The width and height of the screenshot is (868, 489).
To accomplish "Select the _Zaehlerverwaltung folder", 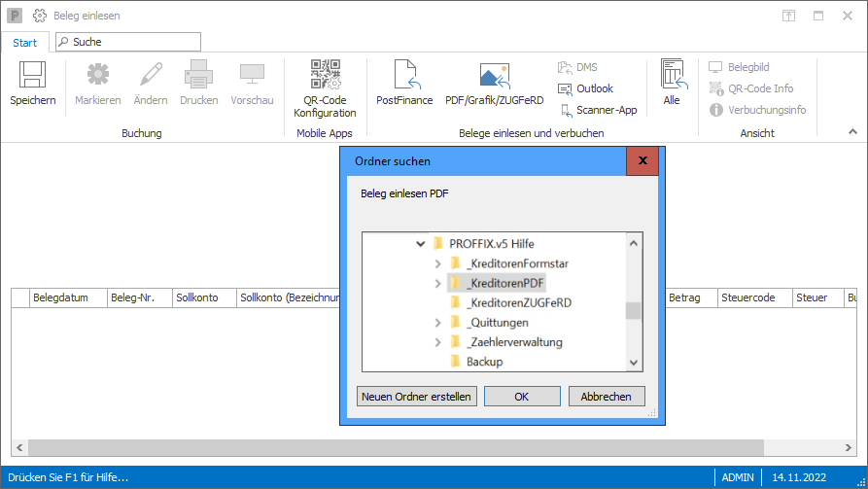I will tap(514, 342).
